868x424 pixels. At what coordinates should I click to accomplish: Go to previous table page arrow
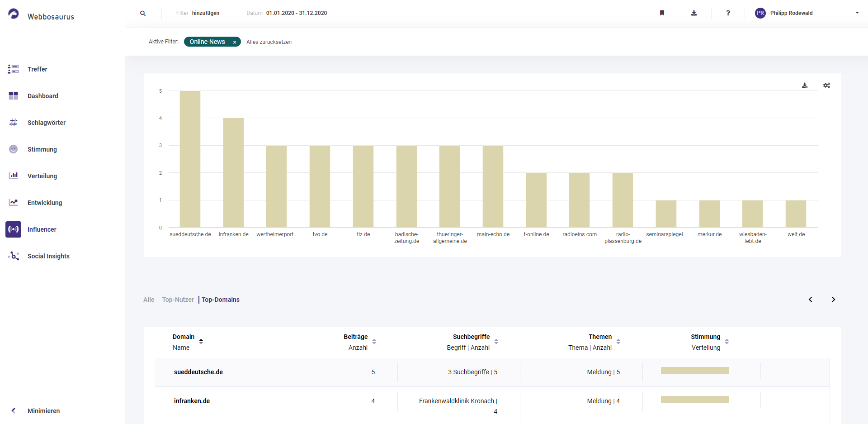pos(811,300)
